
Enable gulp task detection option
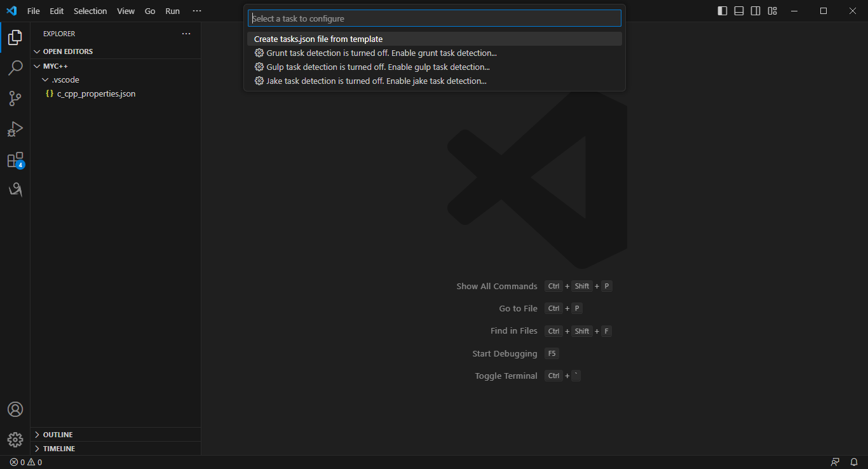coord(435,67)
